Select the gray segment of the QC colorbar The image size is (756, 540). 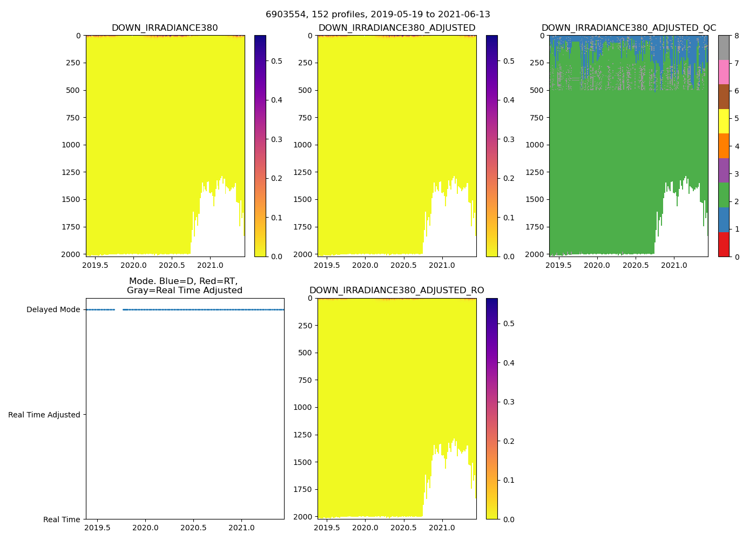(x=724, y=48)
